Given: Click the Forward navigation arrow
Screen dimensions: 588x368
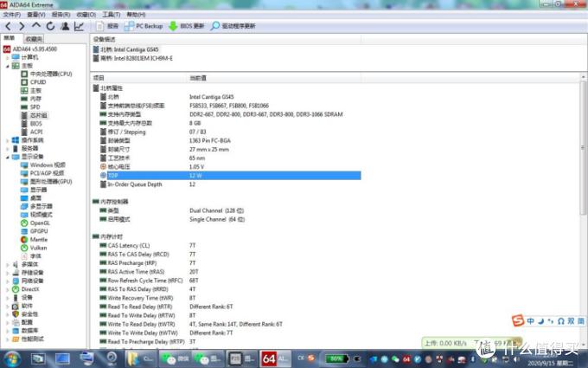Looking at the screenshot, I should click(x=22, y=26).
